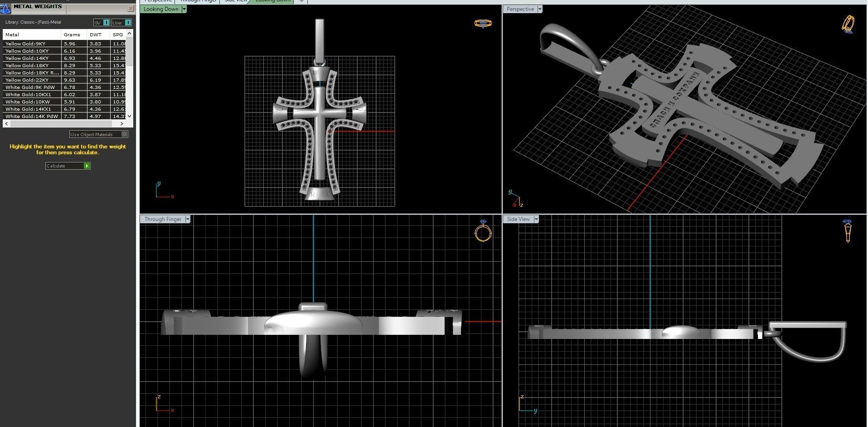The height and width of the screenshot is (427, 868).
Task: Close the Metal Weights panel
Action: (x=131, y=8)
